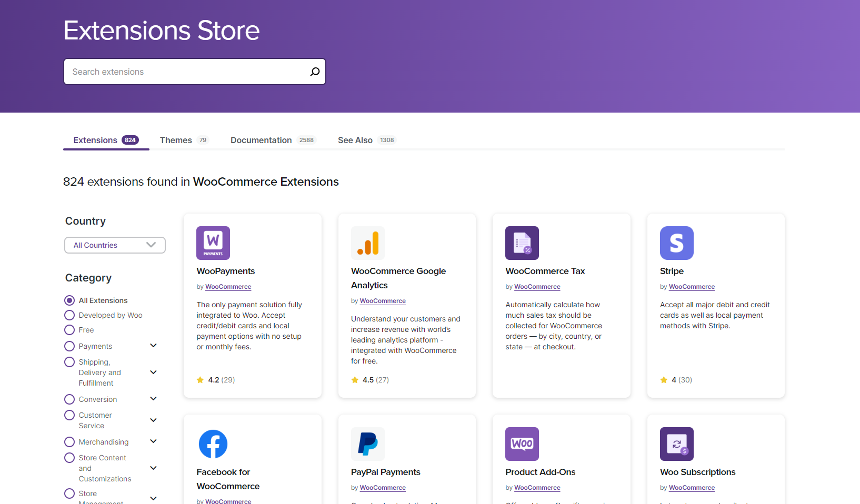860x504 pixels.
Task: Select the Conversion category radio
Action: [x=69, y=399]
